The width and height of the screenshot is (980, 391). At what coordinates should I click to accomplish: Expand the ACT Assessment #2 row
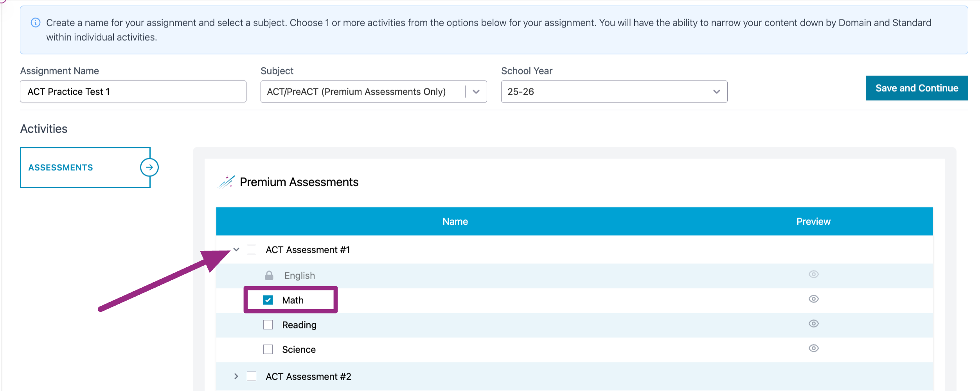[x=236, y=377]
